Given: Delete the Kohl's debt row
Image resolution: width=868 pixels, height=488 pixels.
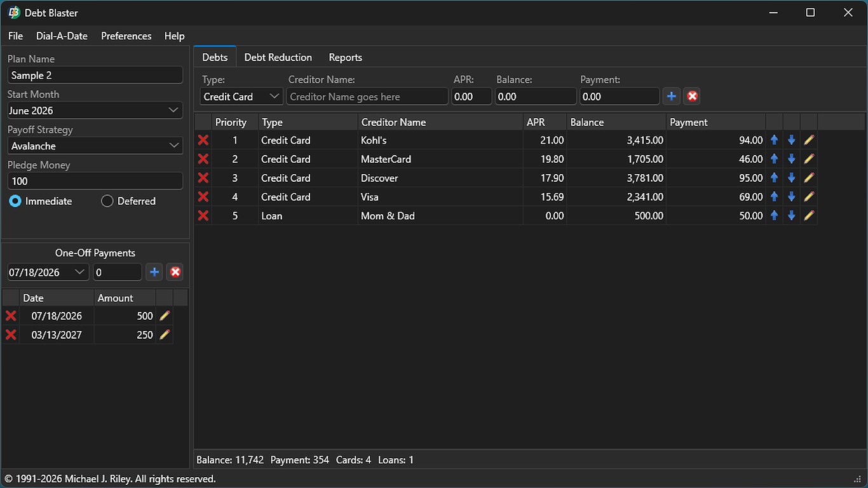Looking at the screenshot, I should [x=203, y=140].
